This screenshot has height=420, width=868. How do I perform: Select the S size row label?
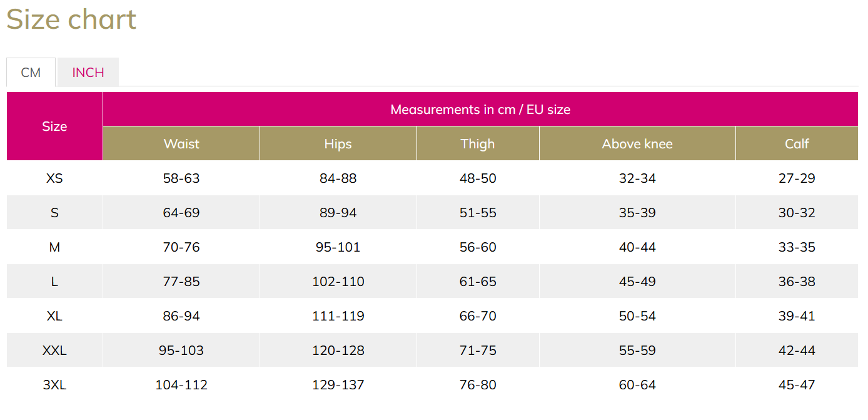[54, 213]
